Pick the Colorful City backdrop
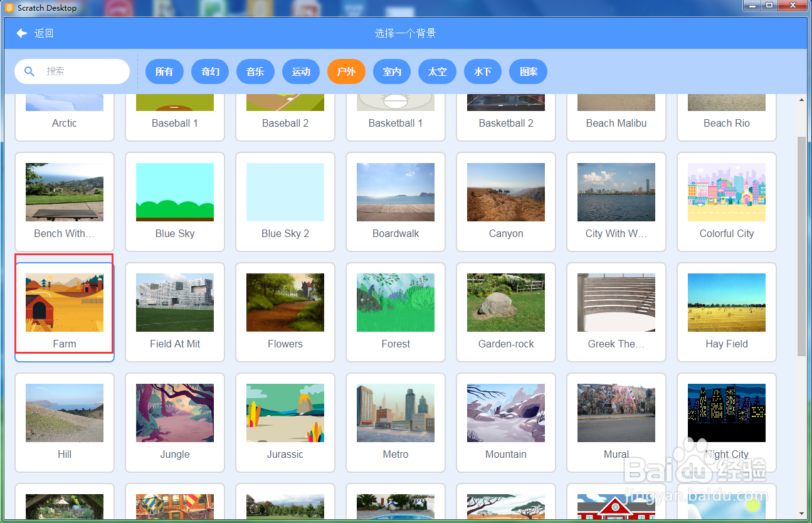812x523 pixels. [727, 202]
